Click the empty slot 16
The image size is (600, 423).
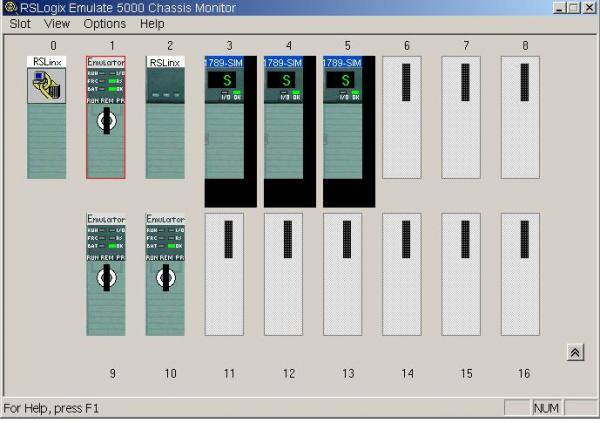pos(520,274)
